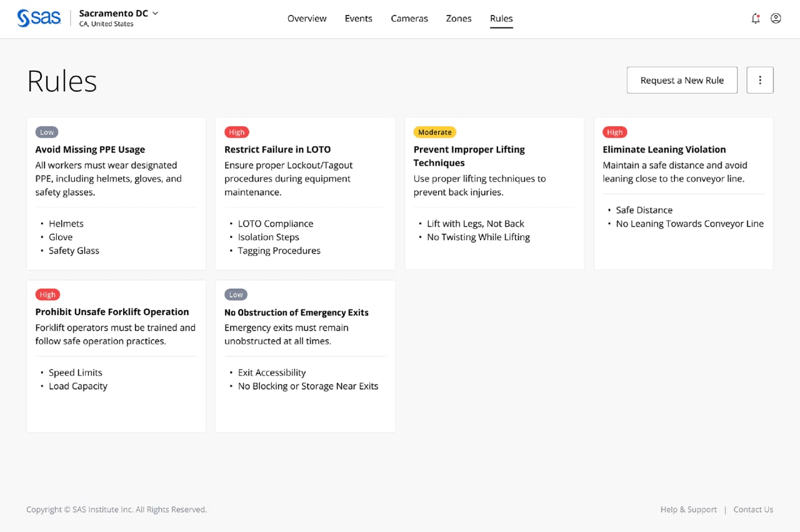The image size is (800, 532).
Task: Open the user profile icon
Action: coord(776,18)
